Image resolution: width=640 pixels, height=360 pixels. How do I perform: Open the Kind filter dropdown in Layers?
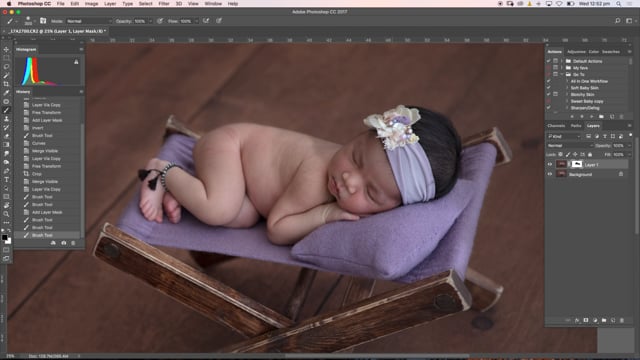coord(564,136)
